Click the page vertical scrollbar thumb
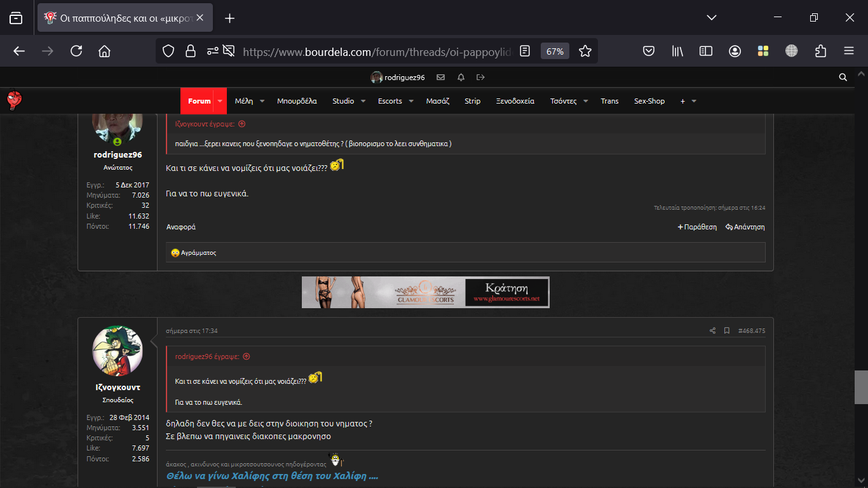Screen dimensions: 868x488 click(861, 387)
